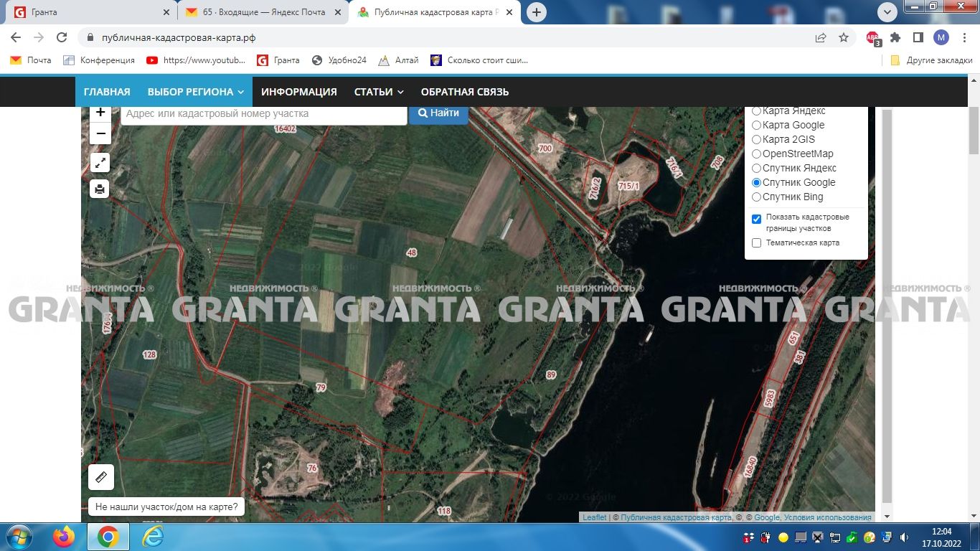Open the Windows Start button
This screenshot has height=551, width=980.
point(18,537)
